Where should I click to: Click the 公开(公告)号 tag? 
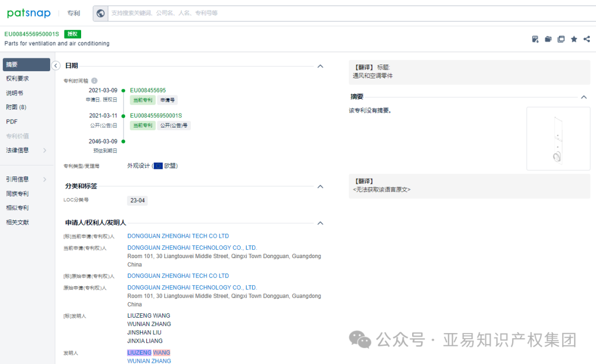click(174, 125)
